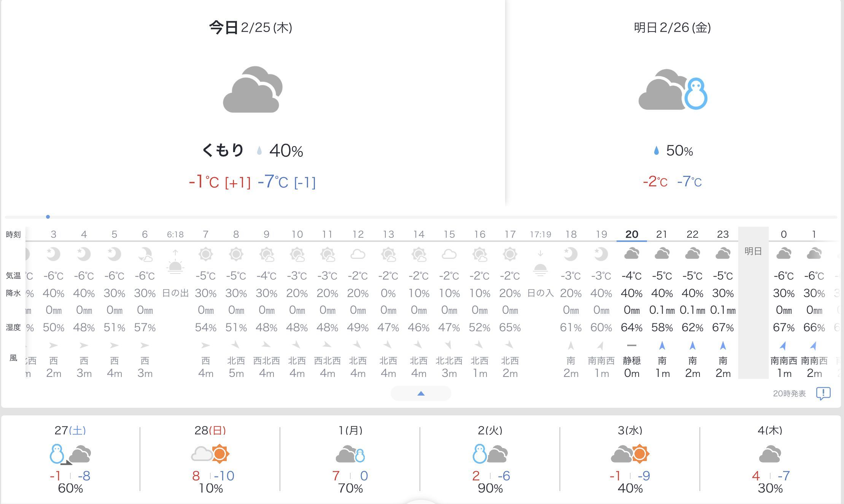The width and height of the screenshot is (844, 504).
Task: Select the 明日 2/26 (金) day heading
Action: [672, 27]
